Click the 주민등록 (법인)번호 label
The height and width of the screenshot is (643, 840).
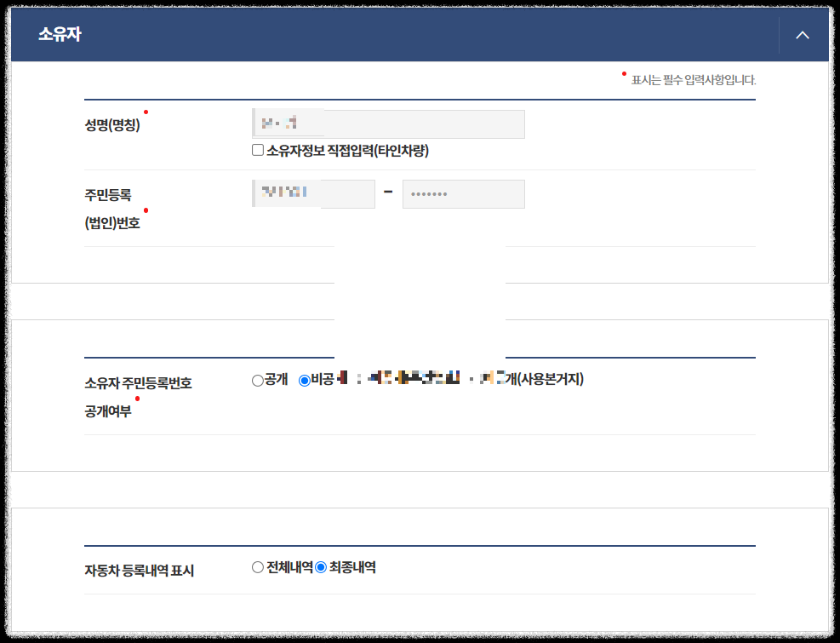click(112, 209)
